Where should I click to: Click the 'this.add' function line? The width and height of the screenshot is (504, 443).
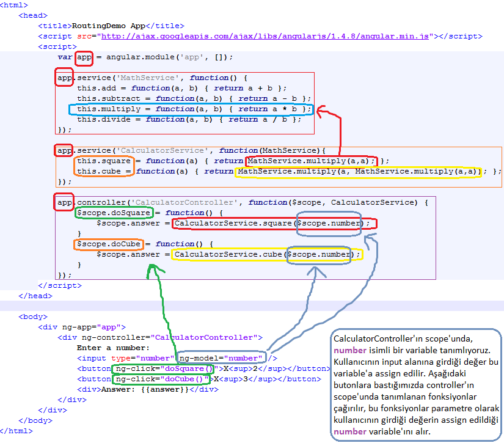pos(181,88)
